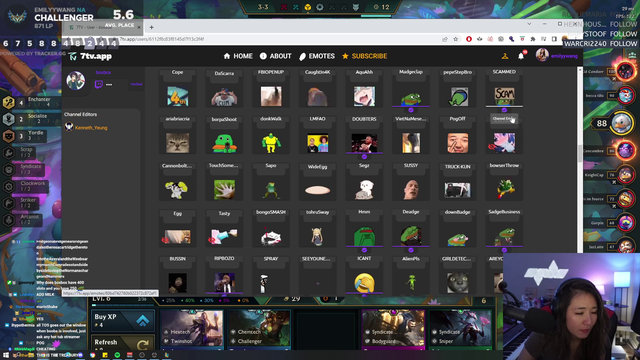Open the AquAhh emote card

[364, 89]
